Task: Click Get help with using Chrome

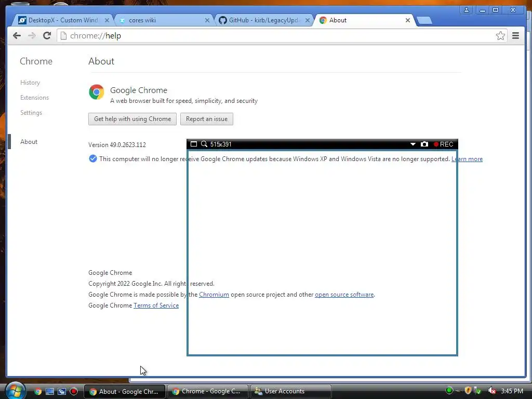Action: click(132, 119)
